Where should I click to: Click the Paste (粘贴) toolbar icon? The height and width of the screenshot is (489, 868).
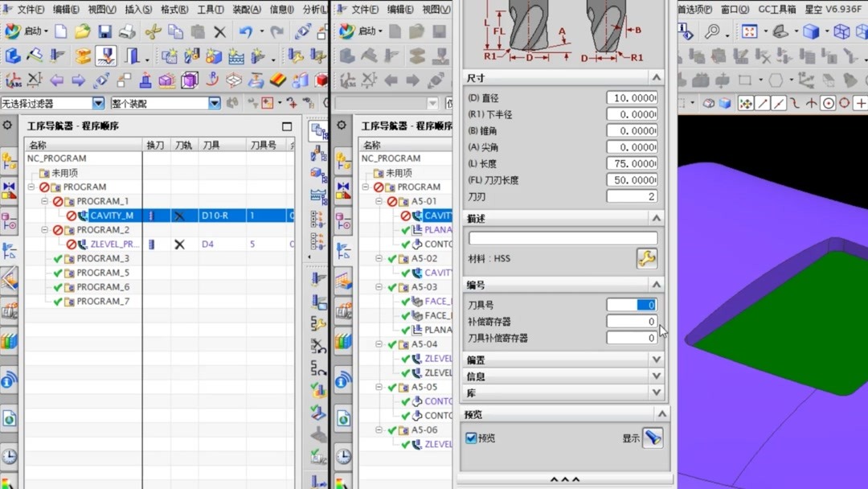click(197, 31)
